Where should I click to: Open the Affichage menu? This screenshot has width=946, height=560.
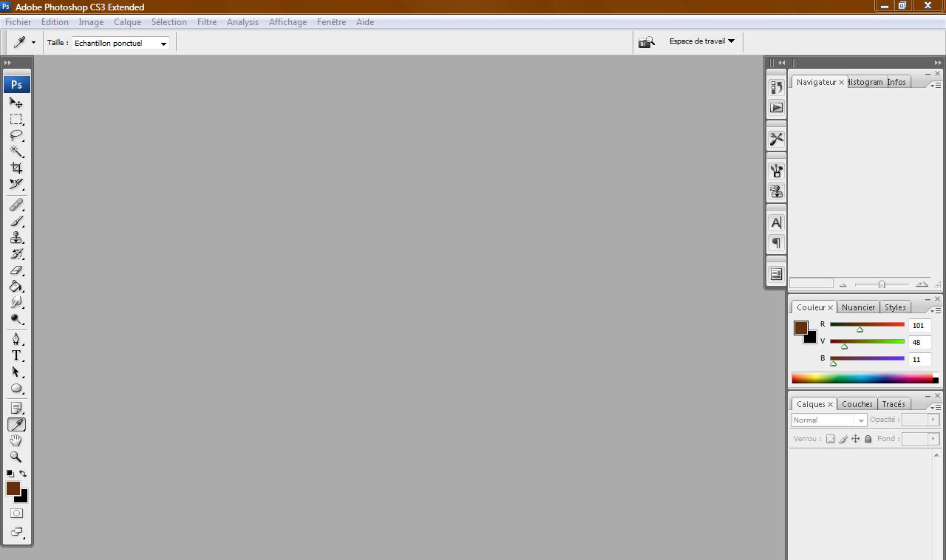[x=287, y=22]
